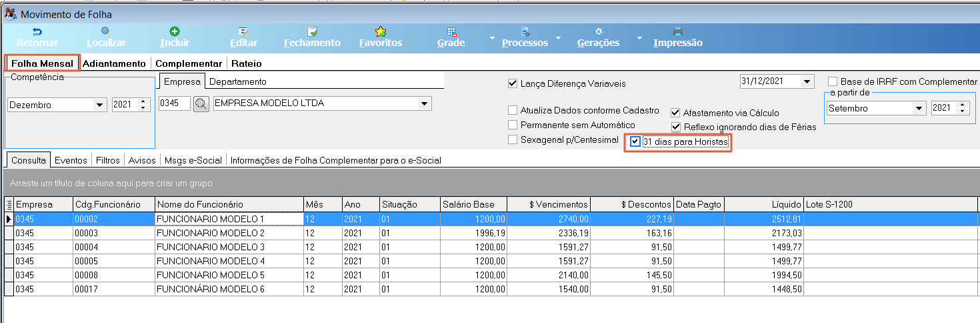Viewport: 980px width, 323px height.
Task: Click the magnifier lookup next to 0345
Action: (201, 104)
